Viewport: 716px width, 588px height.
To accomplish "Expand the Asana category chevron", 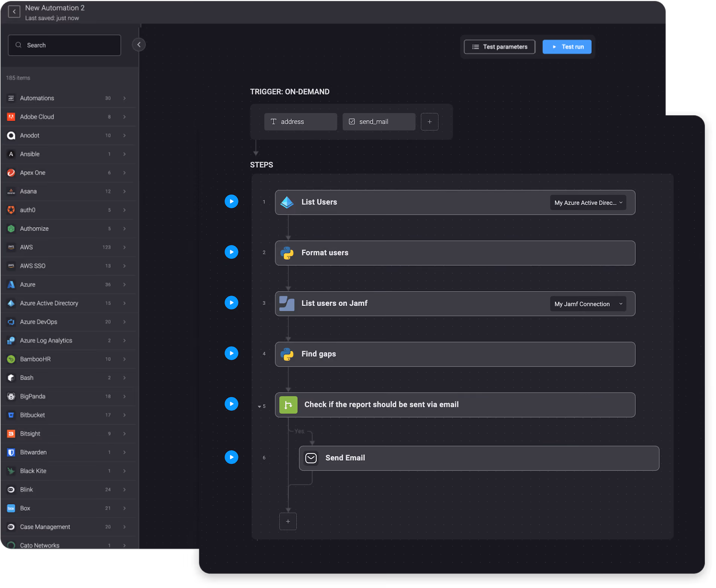I will point(124,191).
